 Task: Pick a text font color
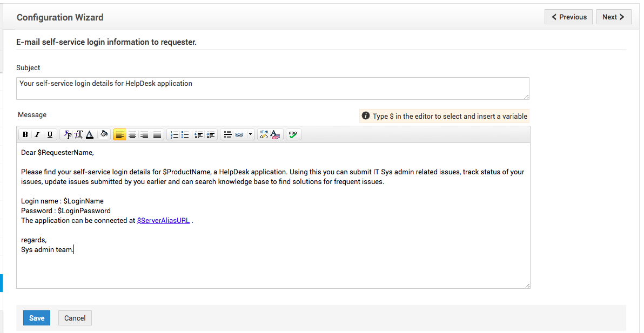point(90,135)
